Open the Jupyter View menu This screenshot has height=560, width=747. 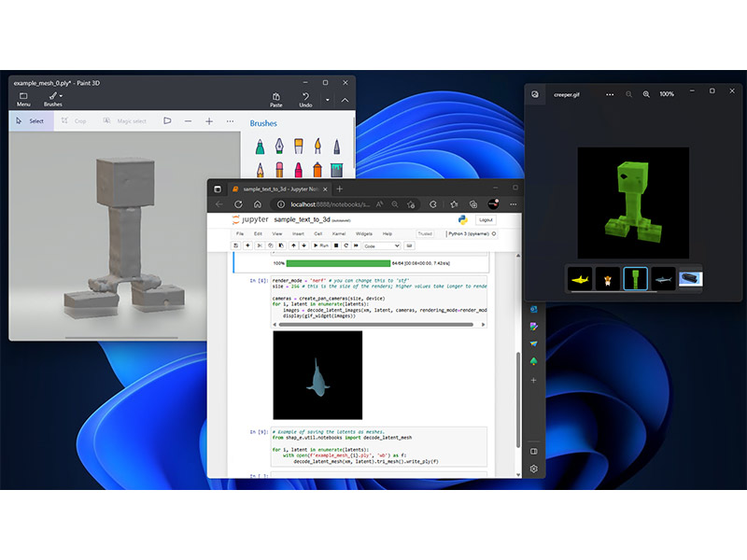click(x=276, y=234)
